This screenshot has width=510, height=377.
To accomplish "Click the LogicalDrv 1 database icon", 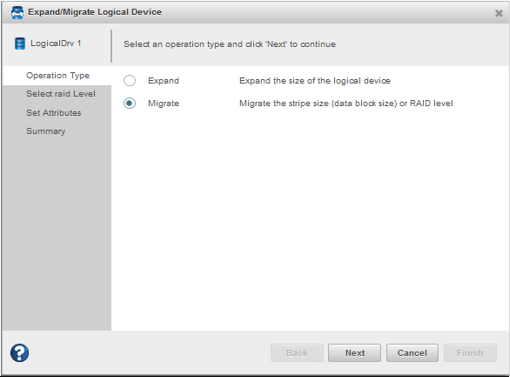I will (x=20, y=43).
